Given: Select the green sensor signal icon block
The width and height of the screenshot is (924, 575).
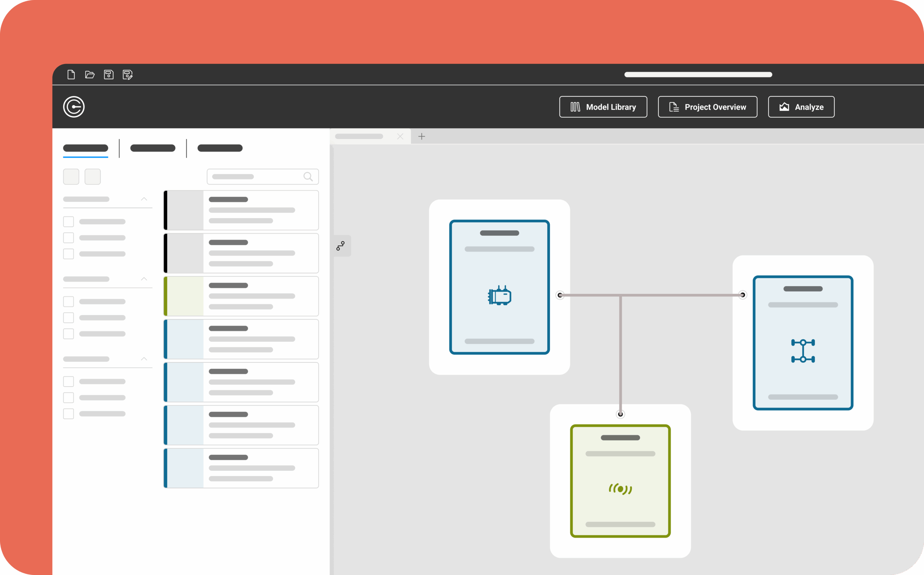Looking at the screenshot, I should point(620,489).
